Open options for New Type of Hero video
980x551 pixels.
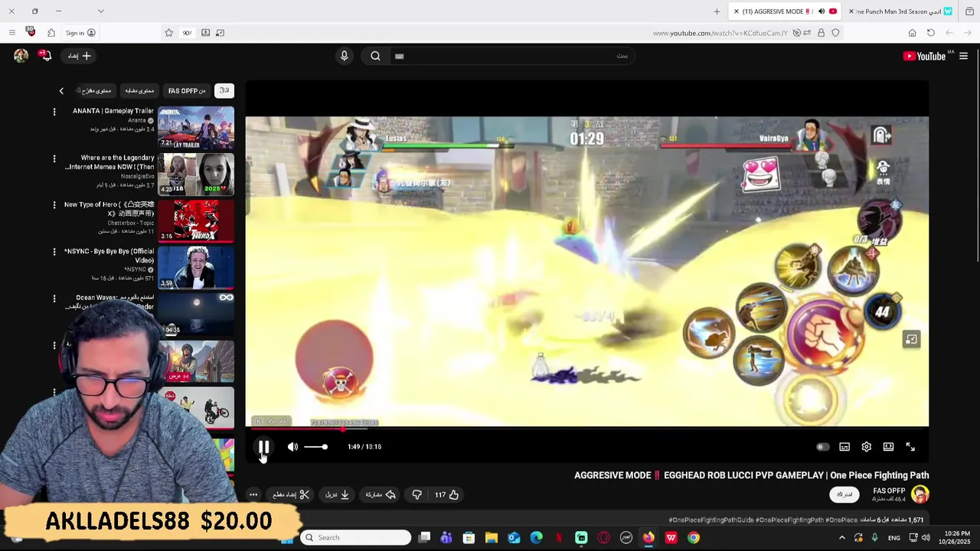[54, 205]
